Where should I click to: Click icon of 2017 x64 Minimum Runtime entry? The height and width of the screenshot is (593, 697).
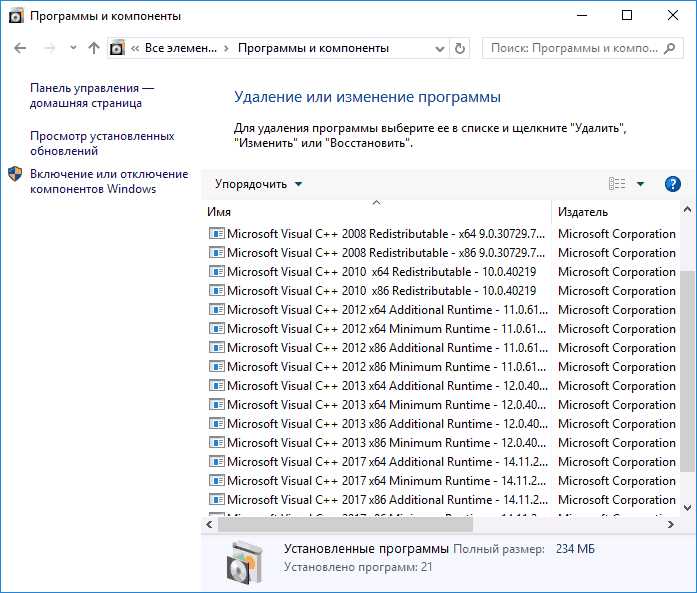point(216,481)
